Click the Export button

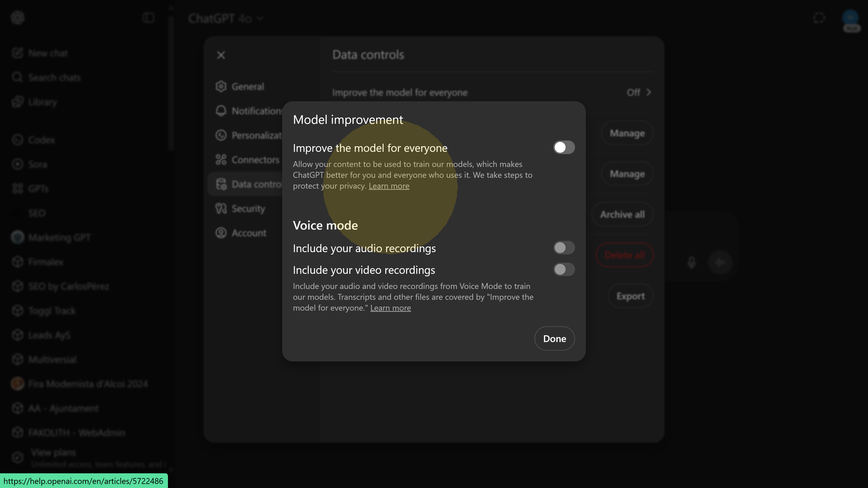[630, 296]
